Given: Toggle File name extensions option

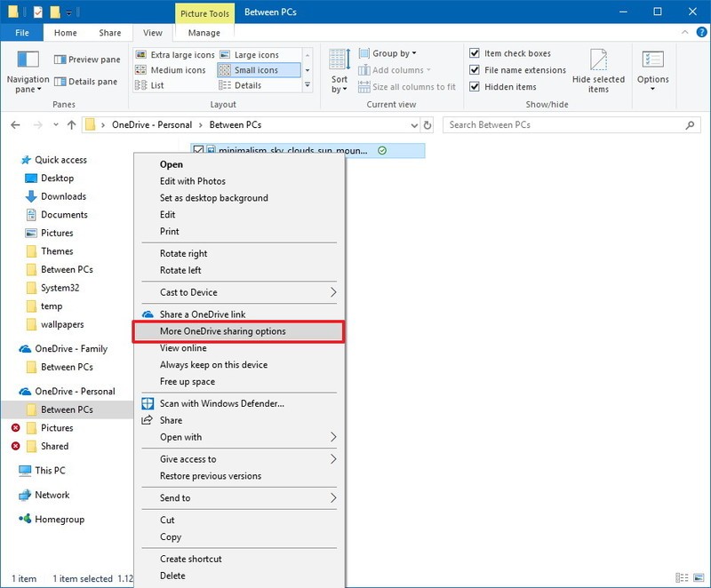Looking at the screenshot, I should pos(518,70).
